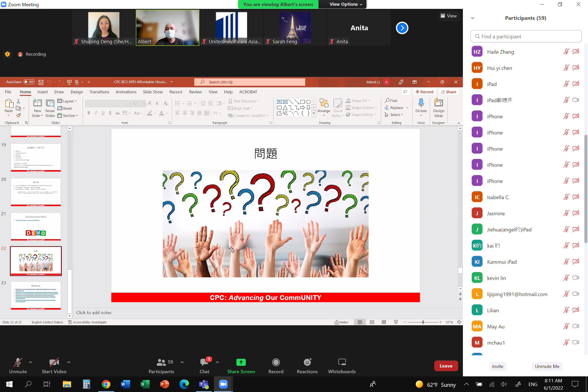Image resolution: width=588 pixels, height=392 pixels.
Task: Click the Invite button
Action: coord(498,366)
